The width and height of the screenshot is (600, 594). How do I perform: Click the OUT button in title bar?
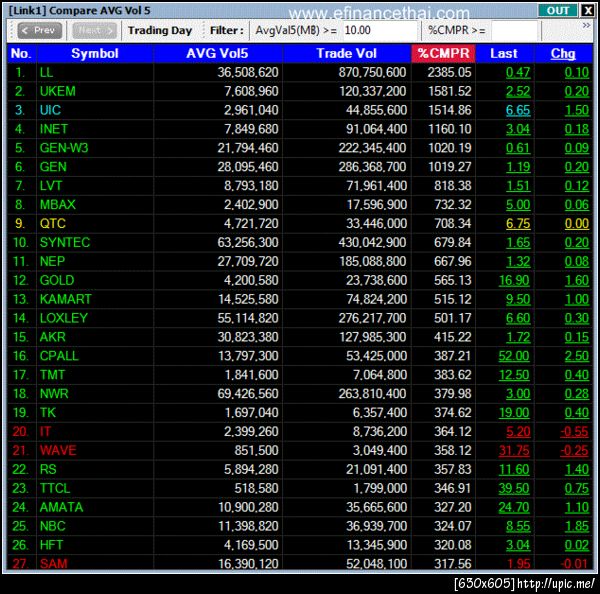558,10
